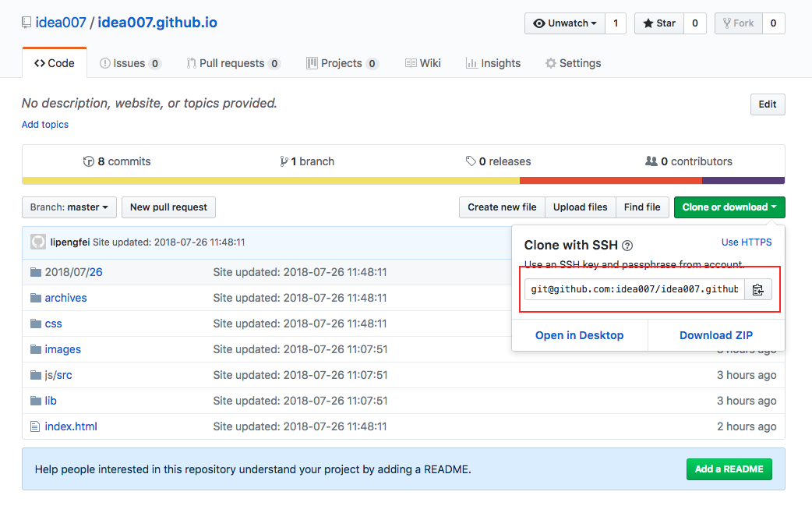Open commit message in the lib row

(300, 401)
